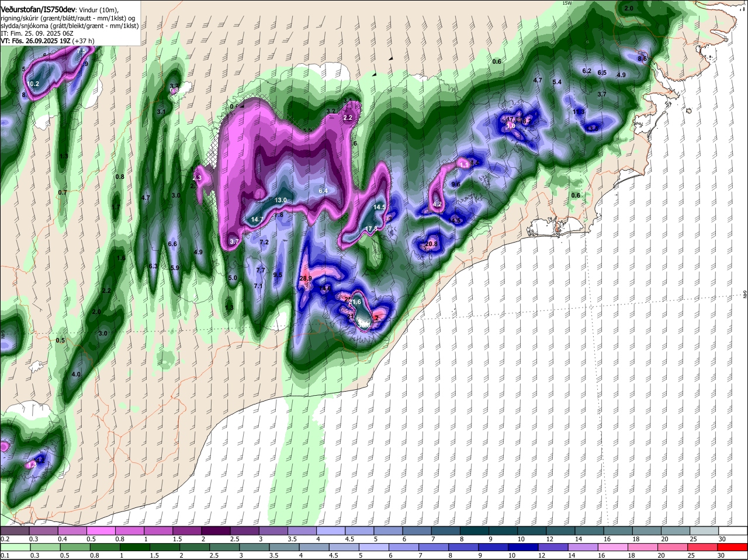Image resolution: width=748 pixels, height=560 pixels.
Task: Pick pale green swatch between 0.1 and 0.3, lower legend
Action: pyautogui.click(x=16, y=547)
